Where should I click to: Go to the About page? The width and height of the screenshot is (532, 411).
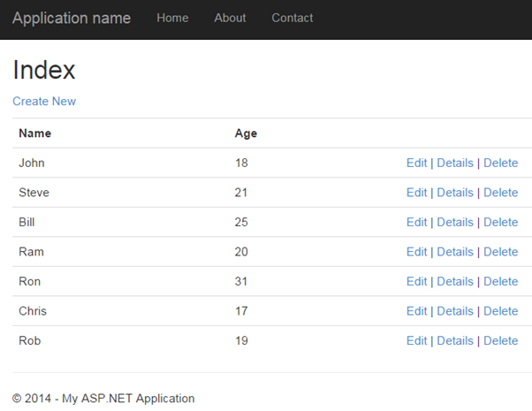coord(230,18)
